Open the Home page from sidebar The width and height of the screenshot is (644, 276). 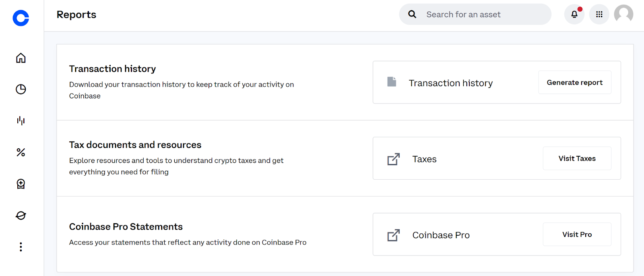pyautogui.click(x=21, y=58)
